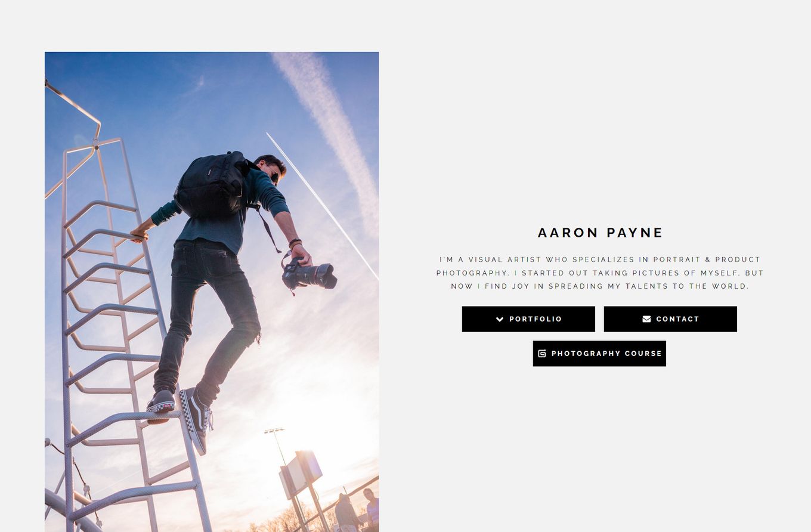Click the PHOTOGRAPHY COURSE label text
The image size is (811, 532).
click(606, 354)
